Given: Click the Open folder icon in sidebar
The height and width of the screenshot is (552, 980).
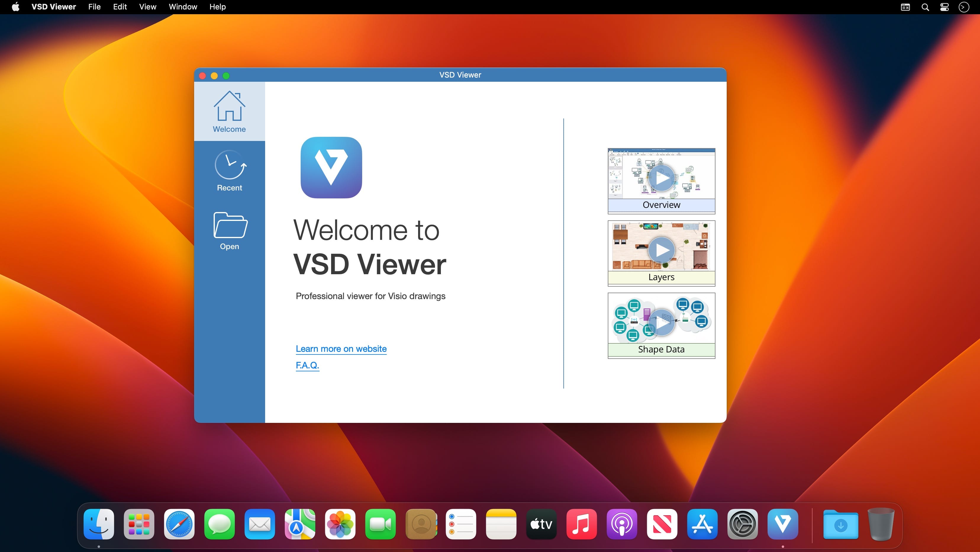Looking at the screenshot, I should point(230,224).
